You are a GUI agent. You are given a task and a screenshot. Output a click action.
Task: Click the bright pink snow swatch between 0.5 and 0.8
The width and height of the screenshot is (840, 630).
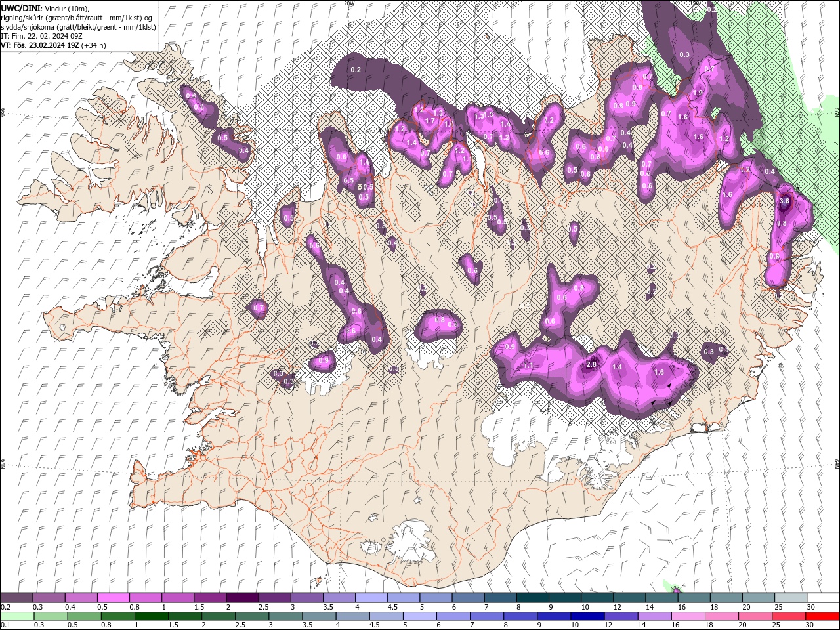point(113,597)
